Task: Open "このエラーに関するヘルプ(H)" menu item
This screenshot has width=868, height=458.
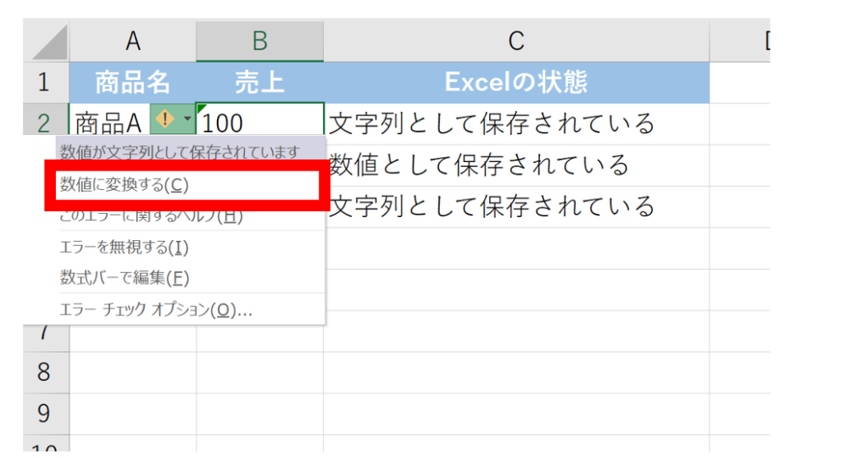Action: point(151,216)
